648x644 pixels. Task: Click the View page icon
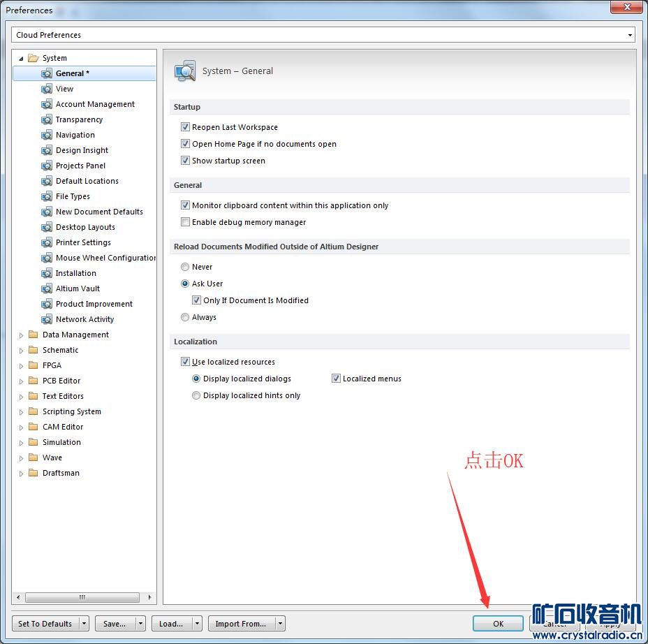47,89
